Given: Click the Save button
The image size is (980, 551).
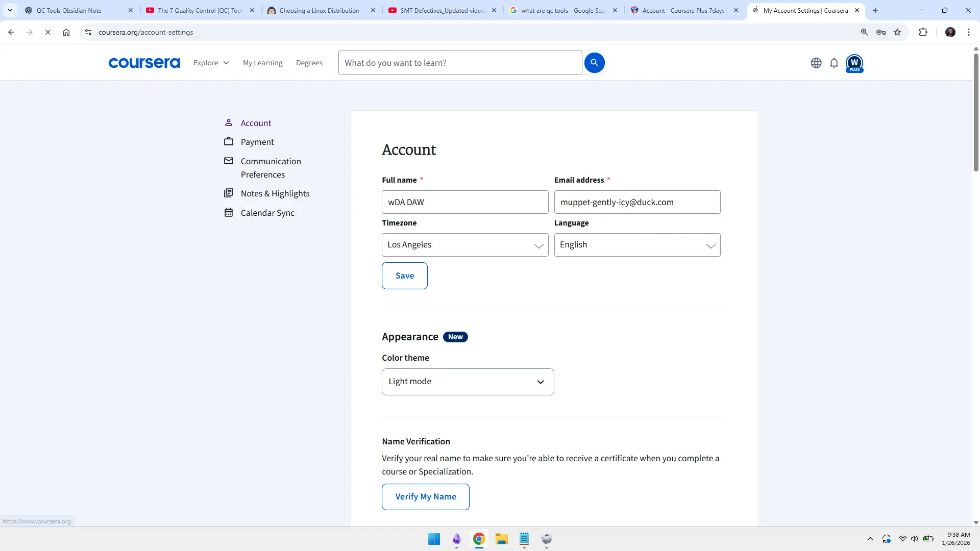Looking at the screenshot, I should (x=405, y=276).
